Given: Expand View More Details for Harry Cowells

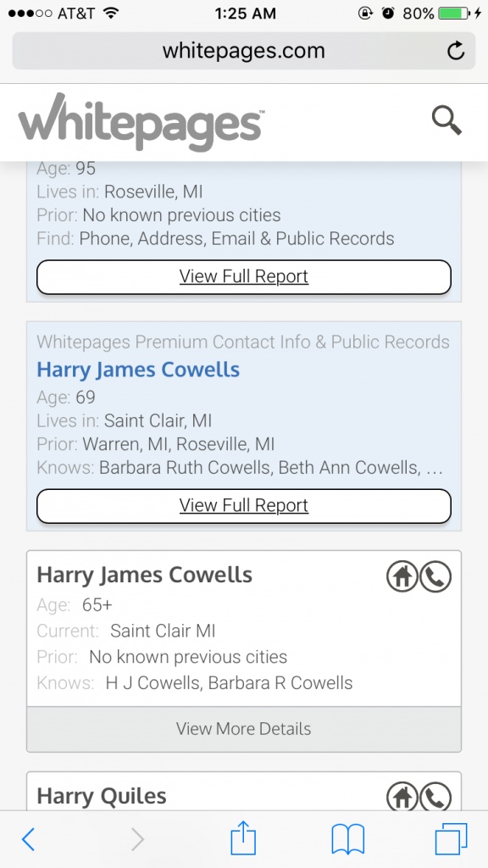Looking at the screenshot, I should (x=244, y=728).
